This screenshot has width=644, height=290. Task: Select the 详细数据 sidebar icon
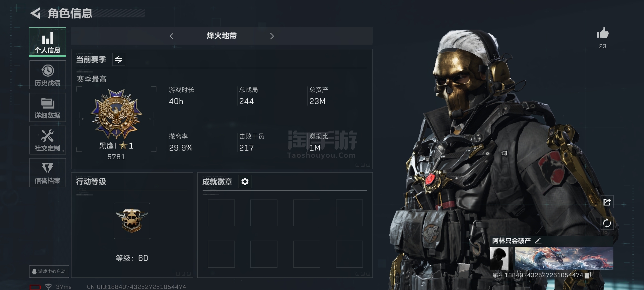pyautogui.click(x=47, y=107)
